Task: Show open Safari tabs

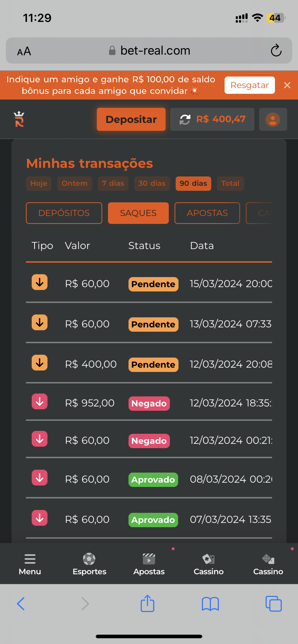Action: (274, 603)
